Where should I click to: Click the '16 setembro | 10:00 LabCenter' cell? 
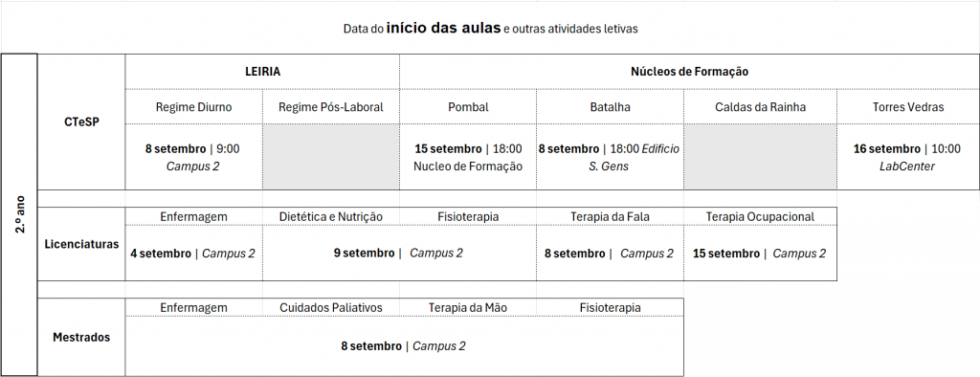[908, 157]
